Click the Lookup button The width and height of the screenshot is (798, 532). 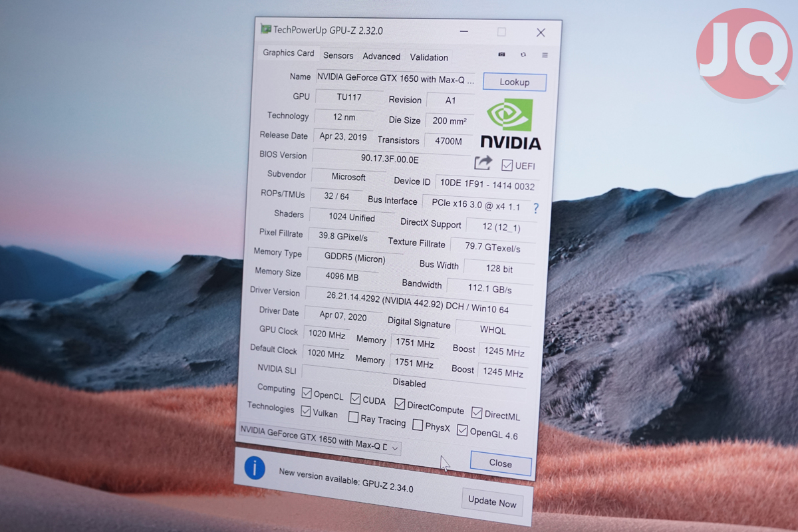tap(515, 82)
